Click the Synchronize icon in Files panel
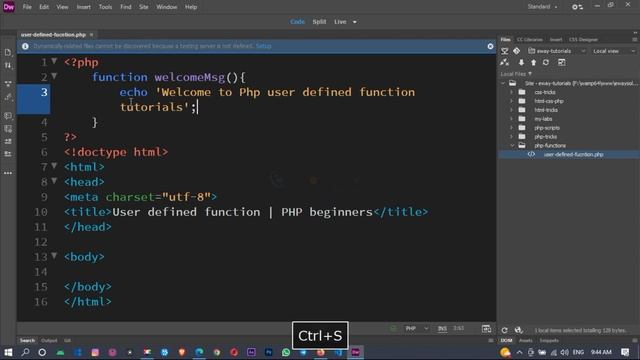This screenshot has width=640, height=360. tap(546, 62)
